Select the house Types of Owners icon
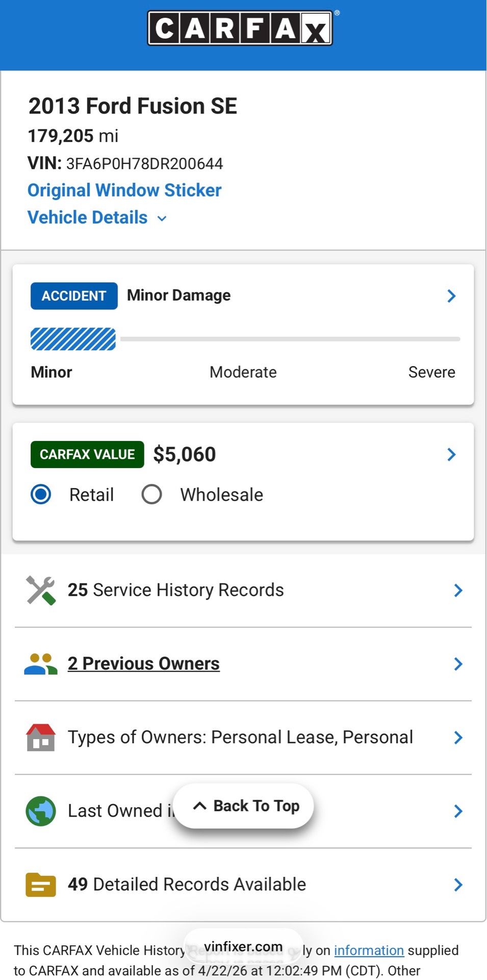Screen dimensions: 487x980 41,738
